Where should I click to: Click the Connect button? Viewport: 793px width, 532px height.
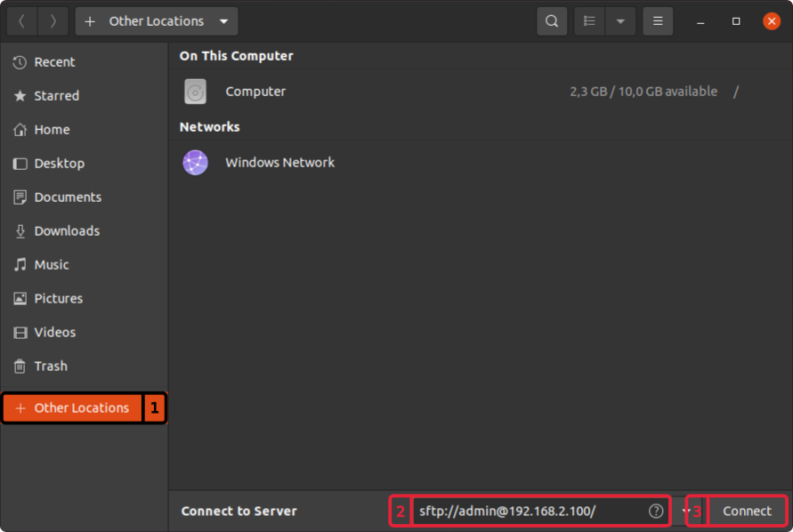747,512
